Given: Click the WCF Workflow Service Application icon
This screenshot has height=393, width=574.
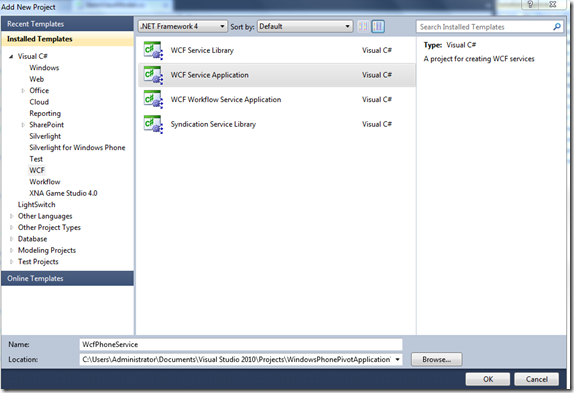Looking at the screenshot, I should tap(153, 100).
